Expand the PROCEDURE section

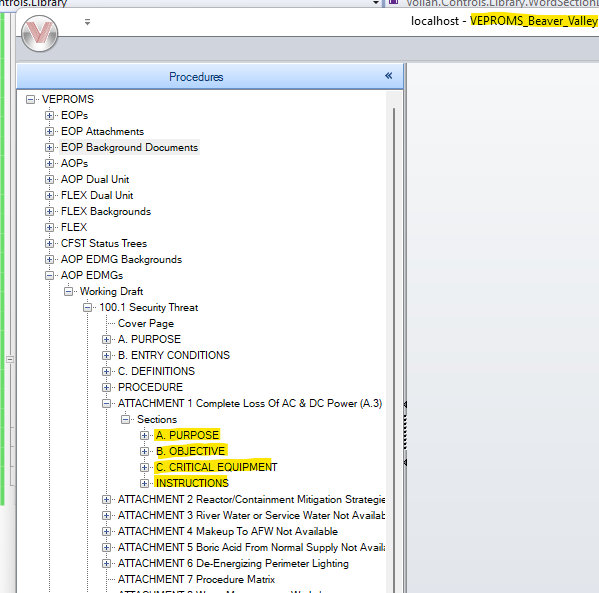point(107,387)
